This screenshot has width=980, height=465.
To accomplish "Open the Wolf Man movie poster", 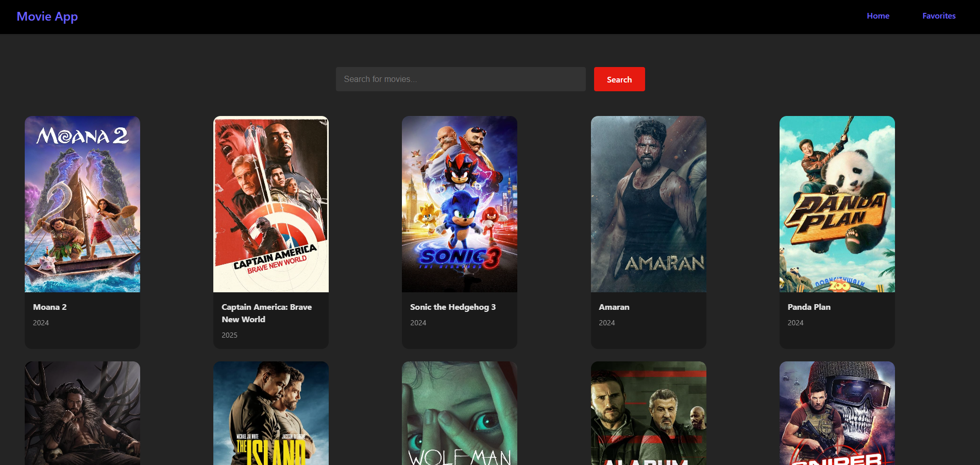I will pos(459,413).
